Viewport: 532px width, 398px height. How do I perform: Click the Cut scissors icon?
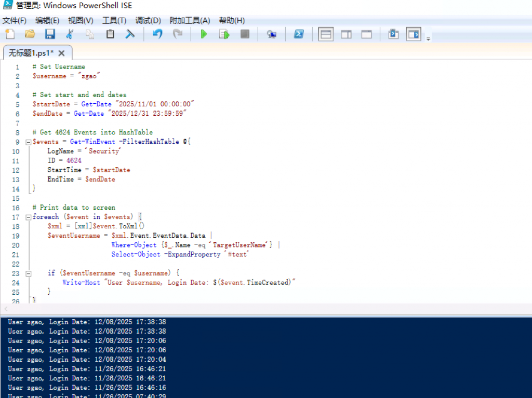tap(70, 34)
